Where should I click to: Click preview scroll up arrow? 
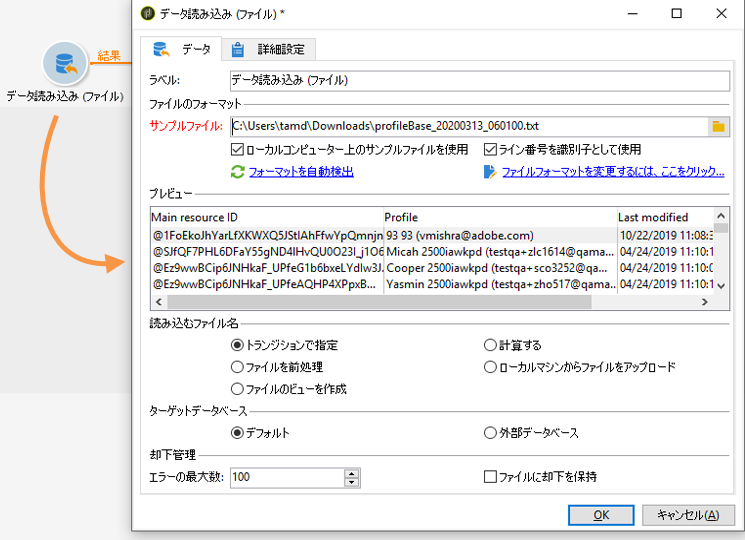721,216
